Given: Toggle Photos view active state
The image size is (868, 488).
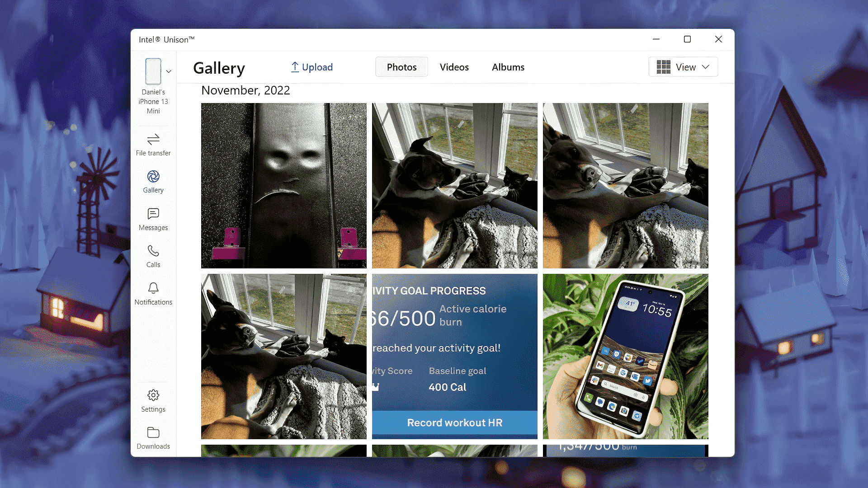Looking at the screenshot, I should tap(401, 67).
